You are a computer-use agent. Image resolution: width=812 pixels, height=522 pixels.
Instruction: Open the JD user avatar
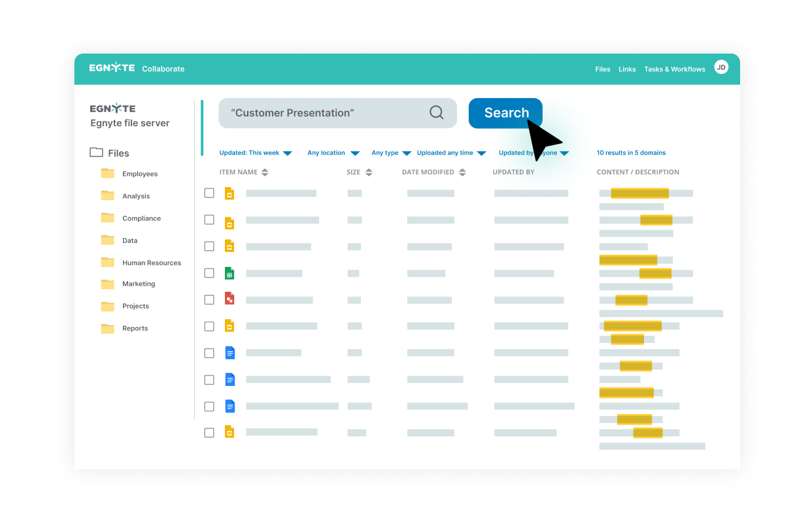(x=720, y=67)
